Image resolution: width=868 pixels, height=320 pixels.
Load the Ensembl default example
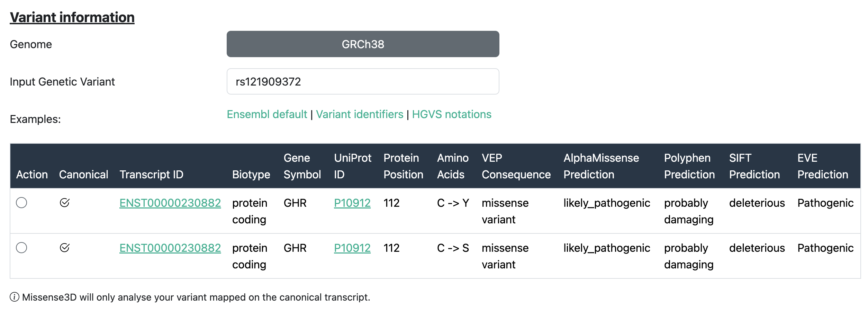[x=267, y=114]
